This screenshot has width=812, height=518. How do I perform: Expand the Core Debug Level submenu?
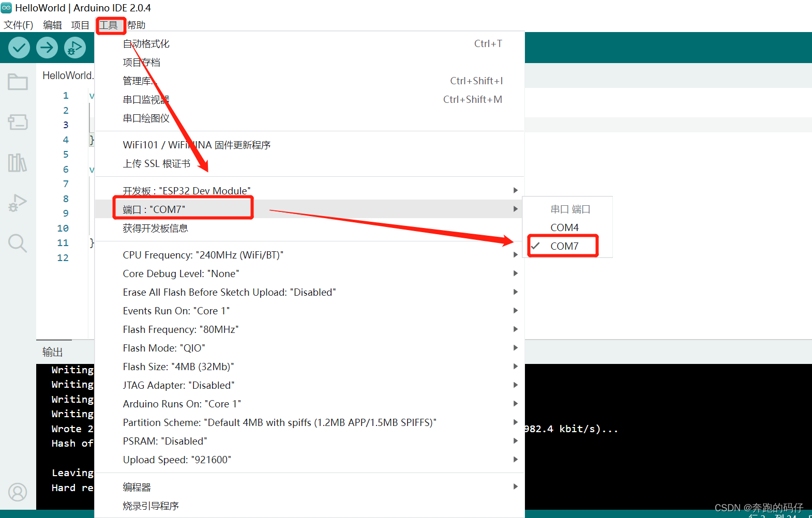pyautogui.click(x=309, y=273)
